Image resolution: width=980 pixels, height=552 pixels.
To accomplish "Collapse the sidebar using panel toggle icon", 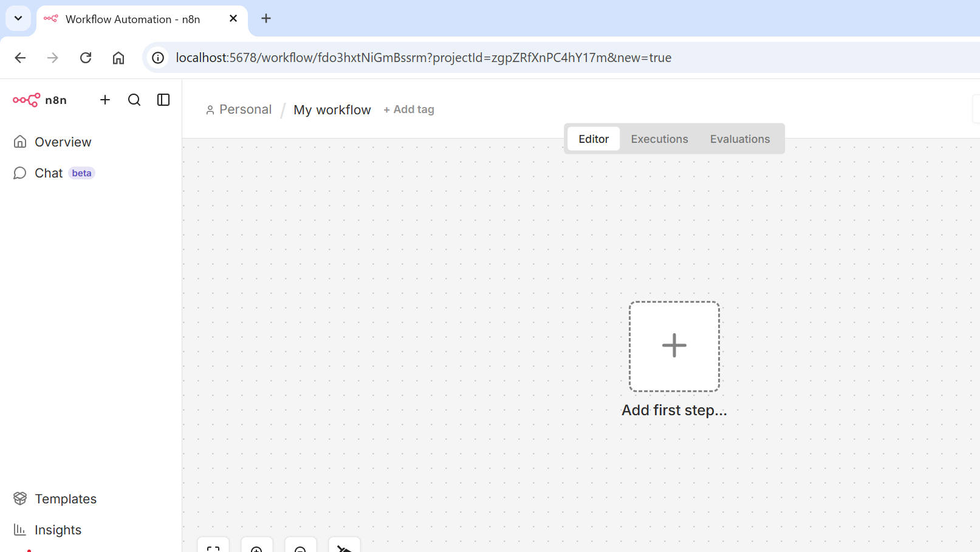I will (163, 100).
